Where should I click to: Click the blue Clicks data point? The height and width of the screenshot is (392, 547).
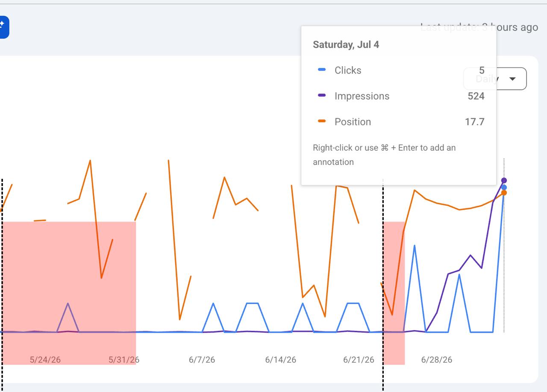pyautogui.click(x=504, y=187)
